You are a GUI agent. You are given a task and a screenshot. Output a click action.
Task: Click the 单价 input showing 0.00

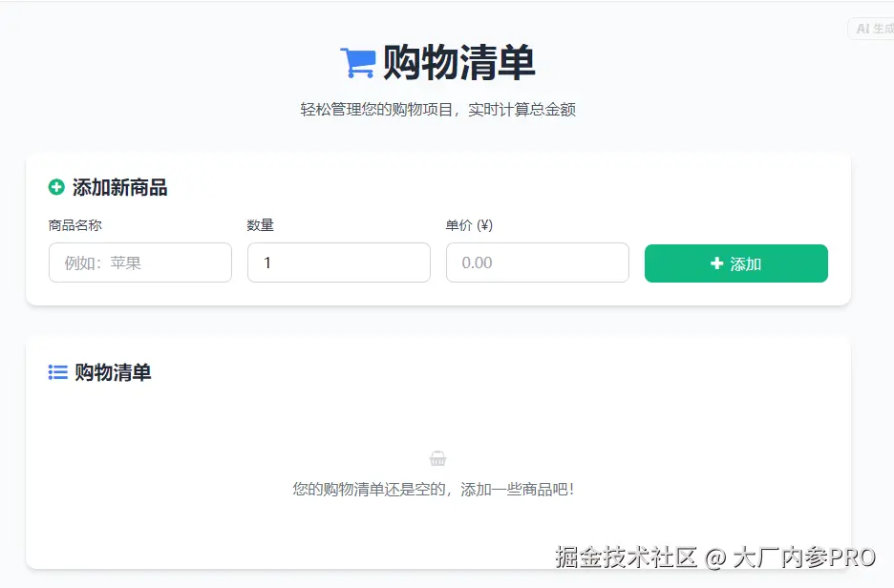click(x=537, y=262)
